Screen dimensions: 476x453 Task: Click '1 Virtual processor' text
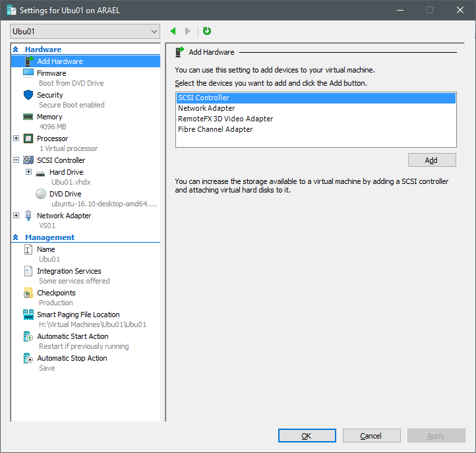[69, 148]
